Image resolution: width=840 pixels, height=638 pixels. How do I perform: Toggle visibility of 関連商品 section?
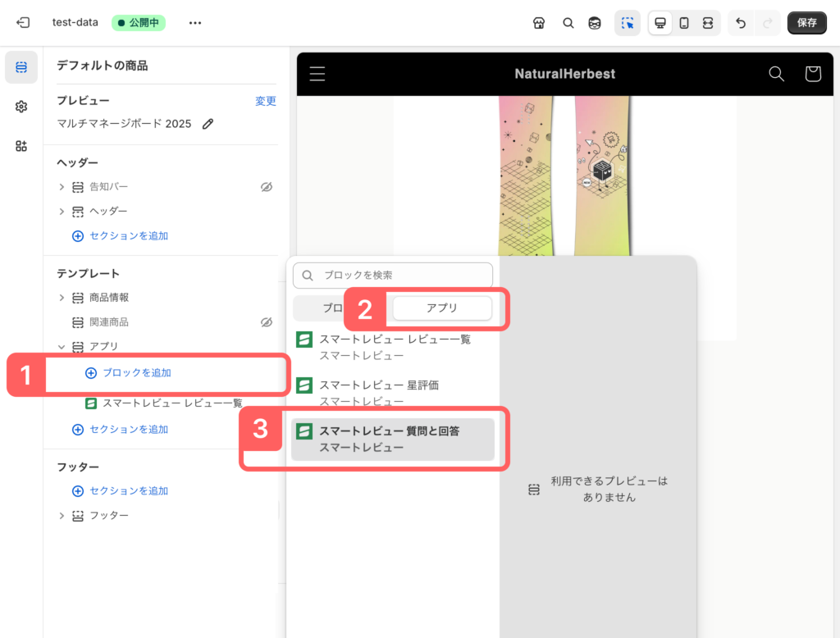[x=266, y=322]
